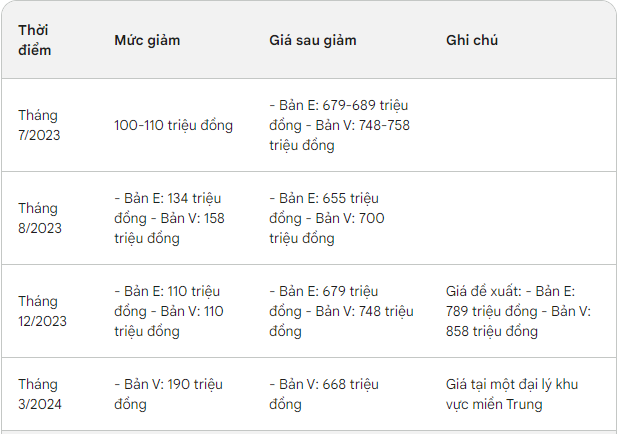Screen dimensions: 620x434
Task: Click the discount cell with "Bản V: 110 triệu"
Action: 168,311
